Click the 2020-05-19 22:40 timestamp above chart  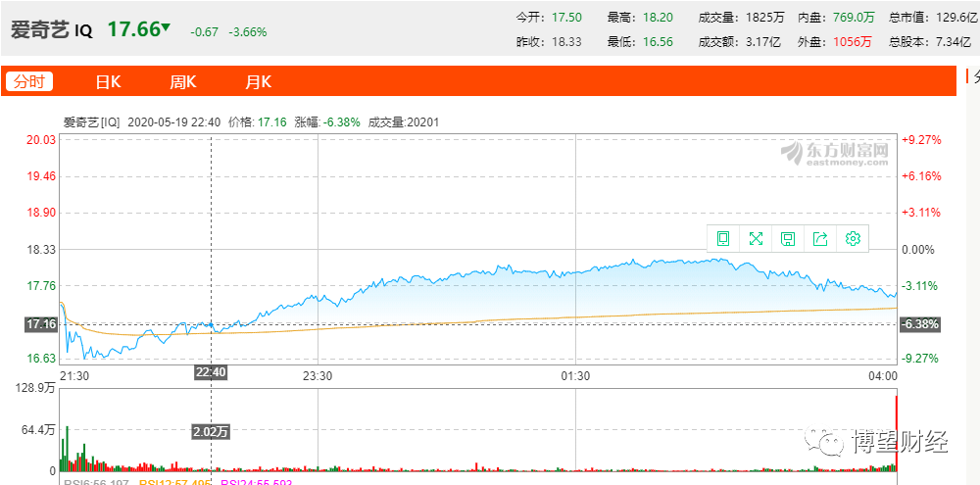click(173, 122)
